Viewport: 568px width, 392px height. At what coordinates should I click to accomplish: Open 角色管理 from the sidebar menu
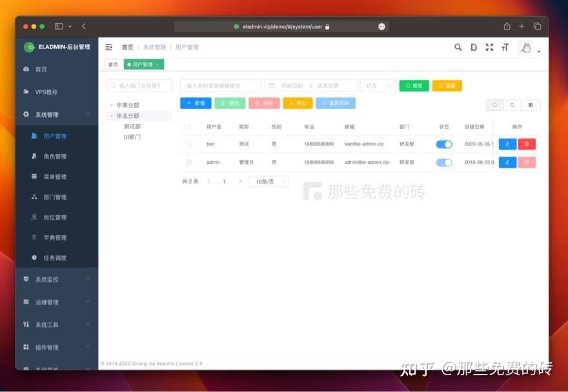pyautogui.click(x=55, y=156)
